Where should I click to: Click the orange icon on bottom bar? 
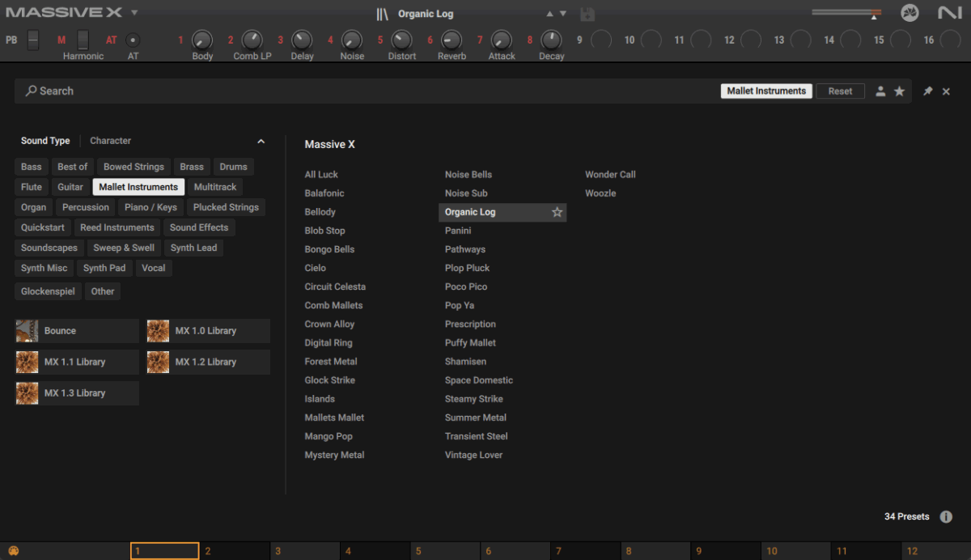pyautogui.click(x=13, y=551)
